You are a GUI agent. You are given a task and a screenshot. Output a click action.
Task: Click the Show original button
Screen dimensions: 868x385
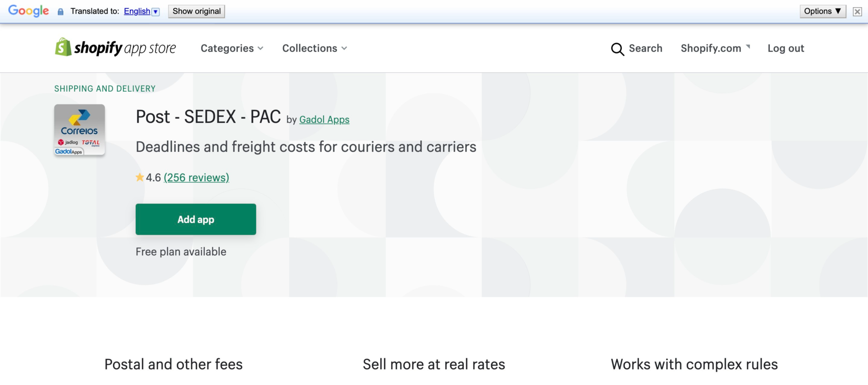click(x=196, y=11)
